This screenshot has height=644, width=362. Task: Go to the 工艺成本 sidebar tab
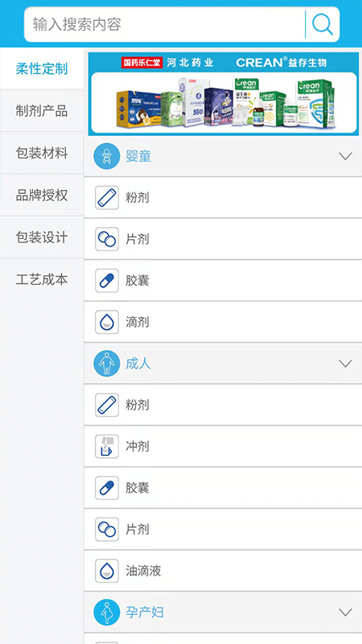coord(42,279)
